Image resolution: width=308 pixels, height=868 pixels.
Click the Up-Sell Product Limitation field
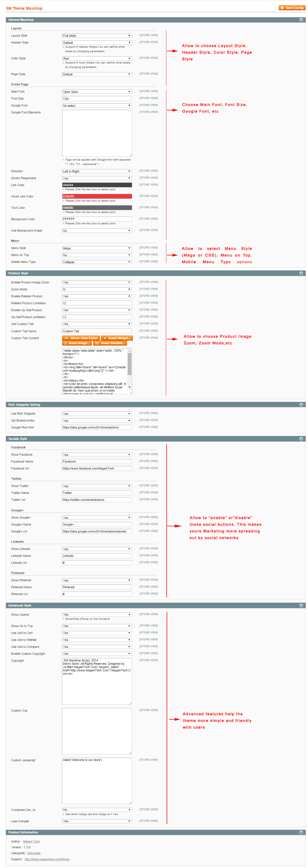point(97,317)
